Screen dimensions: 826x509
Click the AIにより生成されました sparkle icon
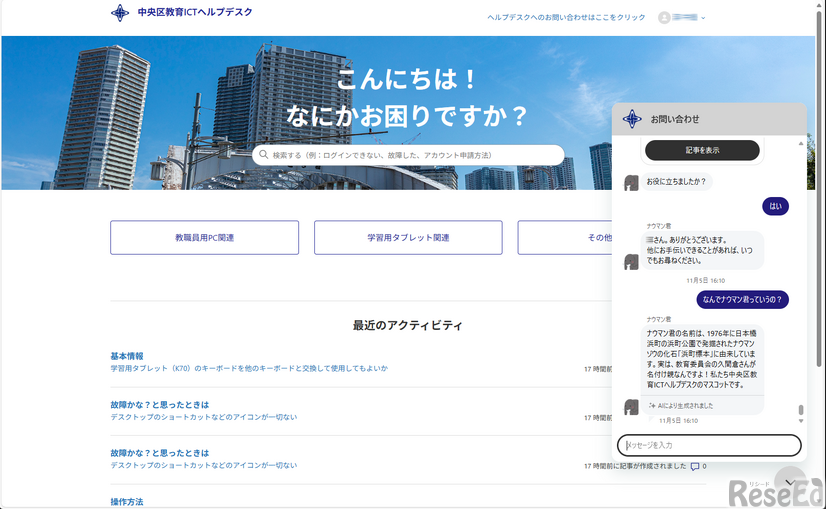(x=652, y=406)
